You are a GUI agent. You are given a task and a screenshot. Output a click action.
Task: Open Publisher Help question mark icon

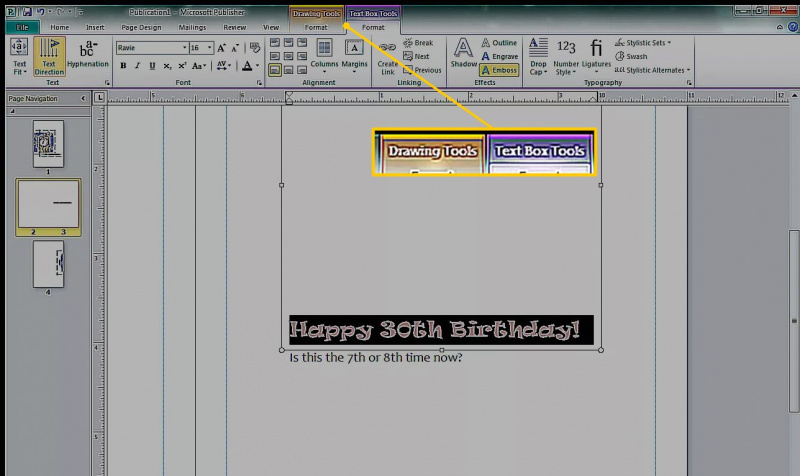(793, 27)
